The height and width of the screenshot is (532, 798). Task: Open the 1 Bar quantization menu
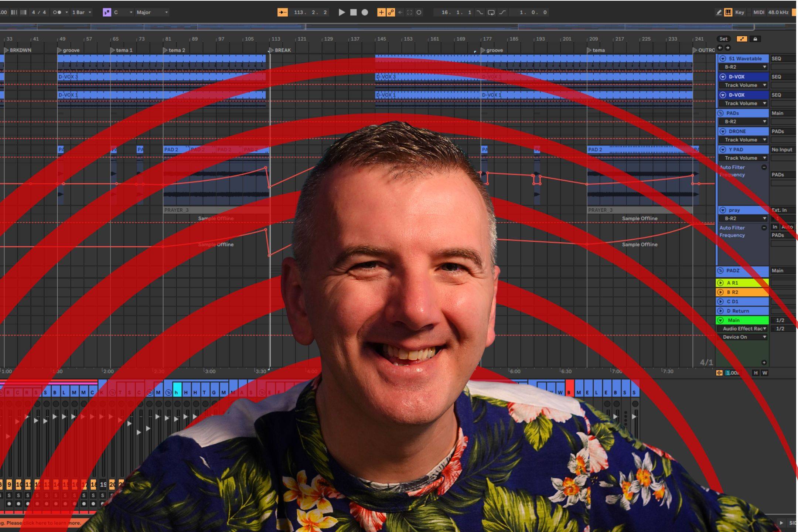81,12
